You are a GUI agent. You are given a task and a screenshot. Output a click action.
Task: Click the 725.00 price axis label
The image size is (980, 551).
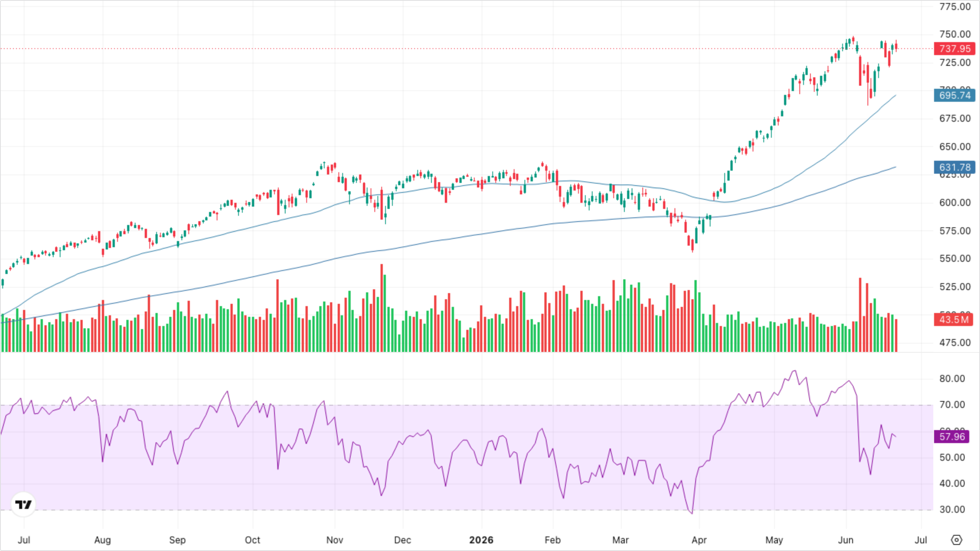(x=955, y=63)
